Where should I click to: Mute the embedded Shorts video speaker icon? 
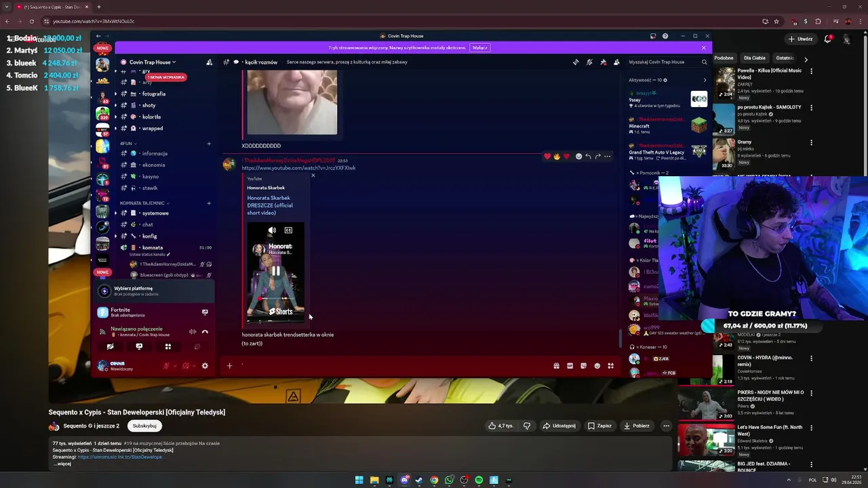pyautogui.click(x=272, y=230)
